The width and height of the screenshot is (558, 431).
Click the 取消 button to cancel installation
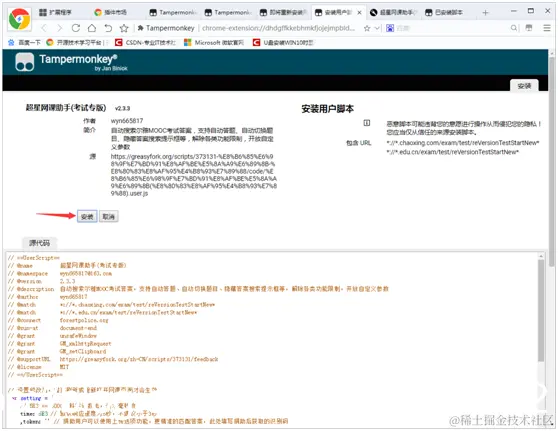point(109,216)
